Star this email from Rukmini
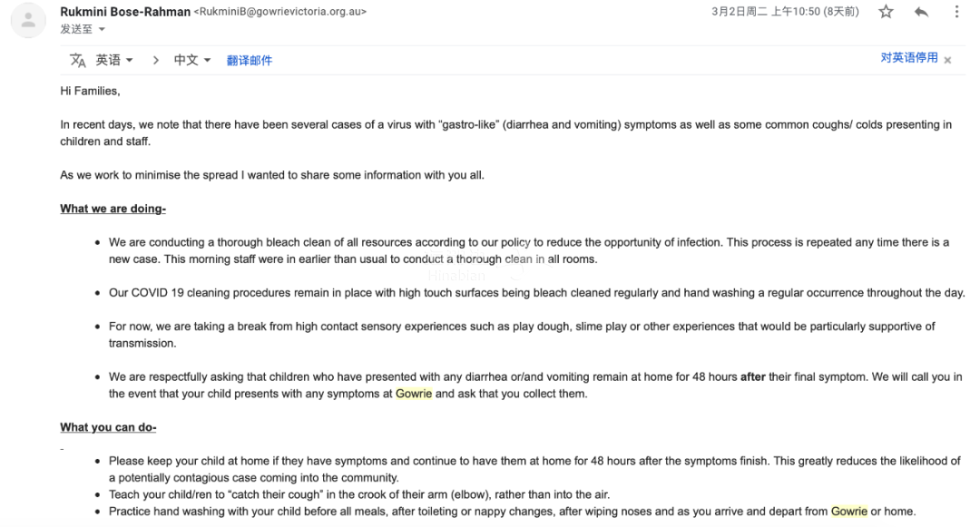This screenshot has width=980, height=527. (x=886, y=12)
